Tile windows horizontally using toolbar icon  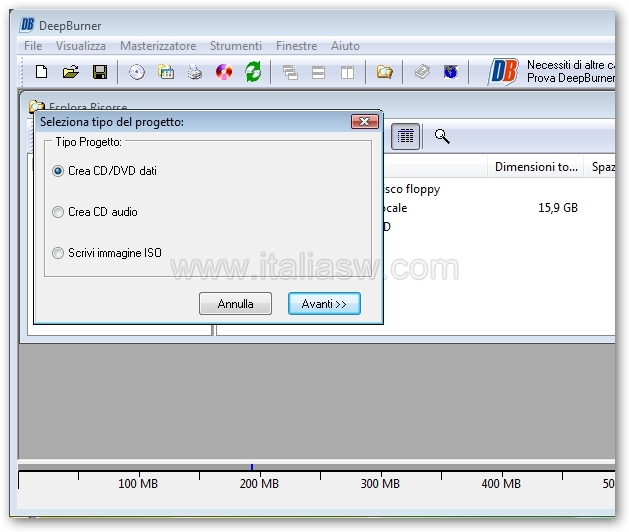click(319, 73)
